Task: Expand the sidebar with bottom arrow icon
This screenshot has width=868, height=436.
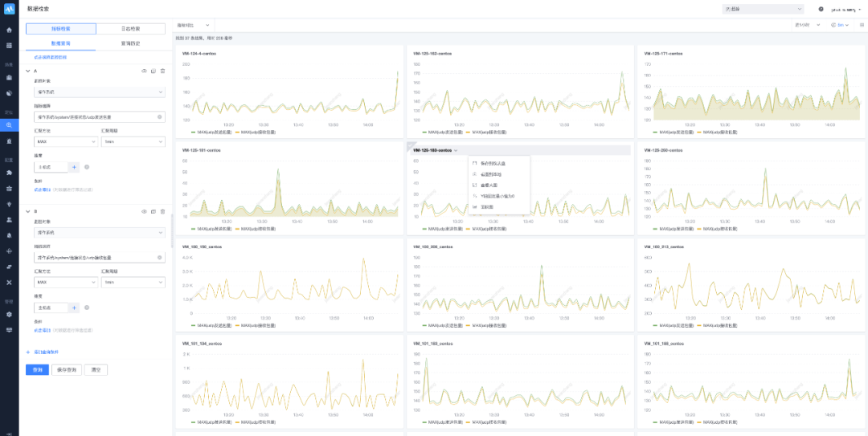Action: pyautogui.click(x=9, y=432)
